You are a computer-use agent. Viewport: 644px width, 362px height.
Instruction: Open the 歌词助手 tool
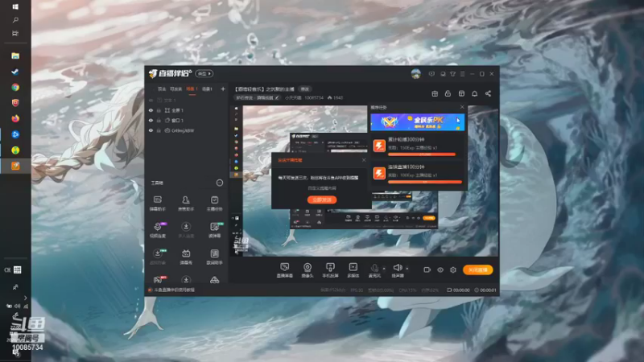tap(214, 257)
